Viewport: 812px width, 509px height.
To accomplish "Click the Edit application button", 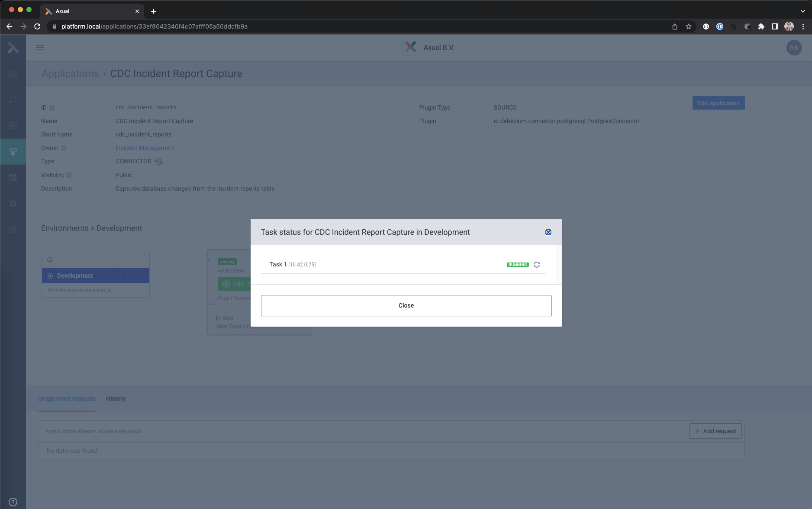I will (x=719, y=103).
